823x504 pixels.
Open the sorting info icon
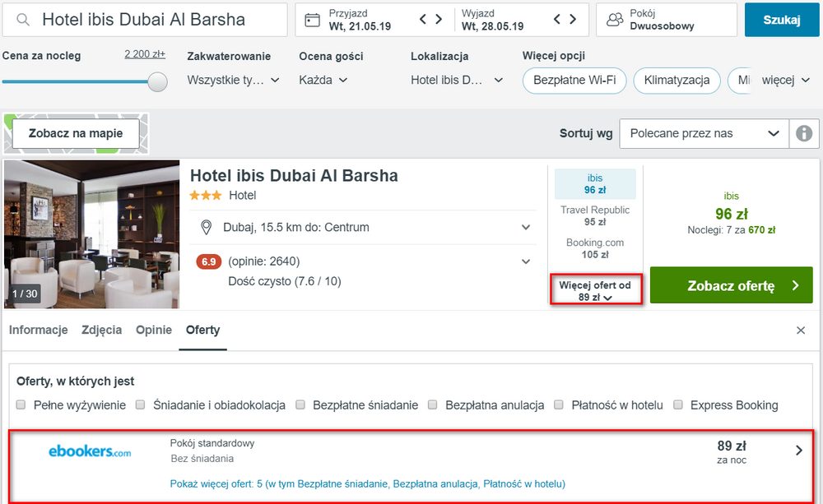point(804,133)
